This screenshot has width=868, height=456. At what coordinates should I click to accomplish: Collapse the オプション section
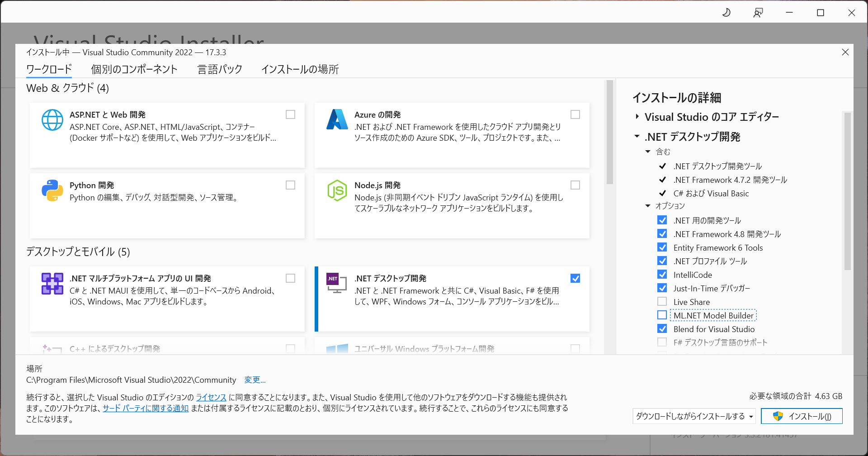point(647,205)
